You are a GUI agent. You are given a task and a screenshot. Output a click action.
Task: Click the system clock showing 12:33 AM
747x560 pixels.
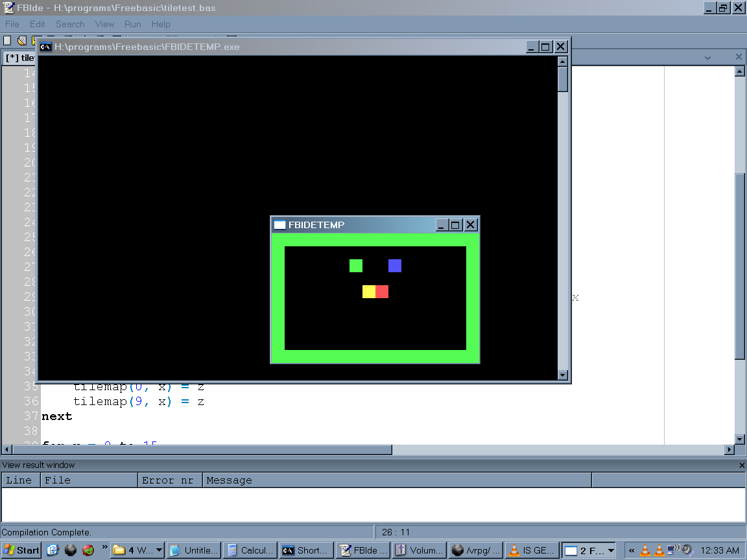click(719, 550)
